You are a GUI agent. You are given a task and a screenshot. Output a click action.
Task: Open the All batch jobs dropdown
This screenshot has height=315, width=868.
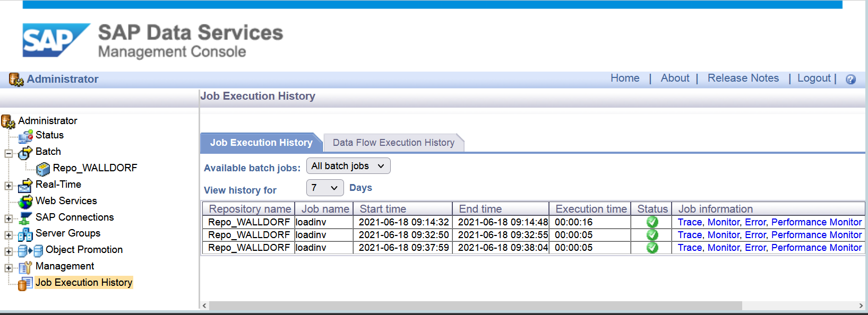click(348, 166)
